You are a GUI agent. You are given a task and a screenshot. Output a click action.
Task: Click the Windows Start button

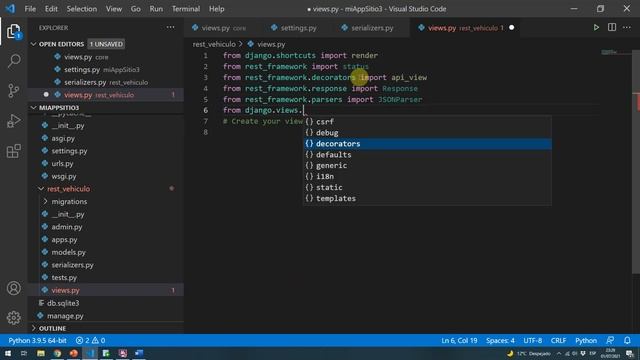pyautogui.click(x=8, y=353)
